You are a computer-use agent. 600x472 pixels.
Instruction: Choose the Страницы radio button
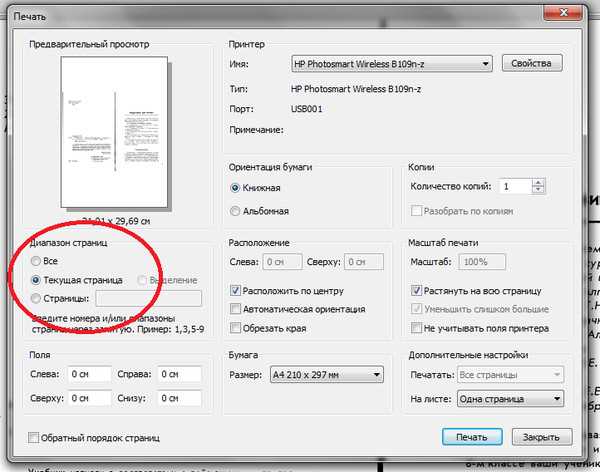[36, 298]
